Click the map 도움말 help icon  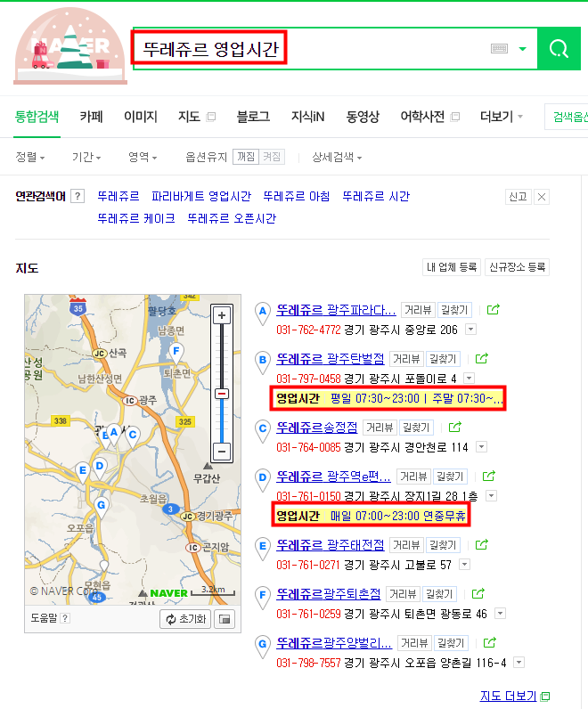[65, 618]
